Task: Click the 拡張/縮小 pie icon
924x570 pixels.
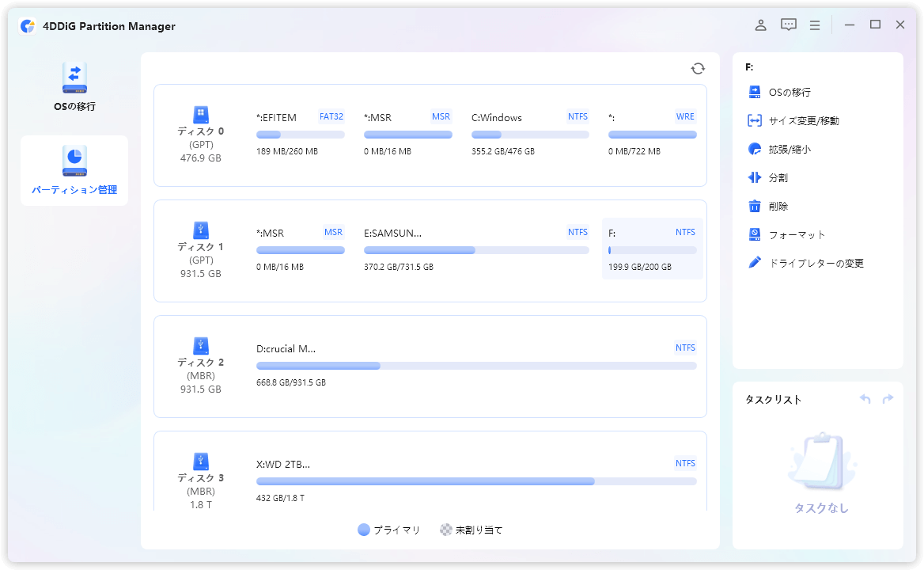Action: click(x=754, y=149)
